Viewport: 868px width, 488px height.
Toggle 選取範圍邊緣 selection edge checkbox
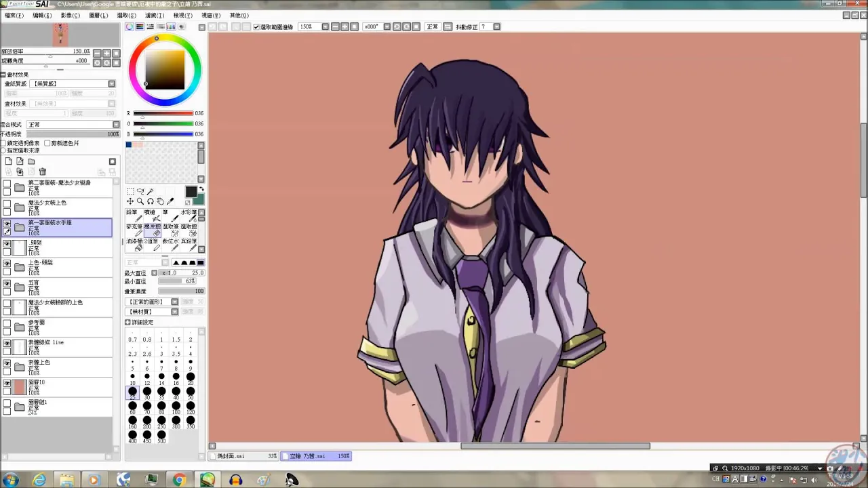coord(257,27)
